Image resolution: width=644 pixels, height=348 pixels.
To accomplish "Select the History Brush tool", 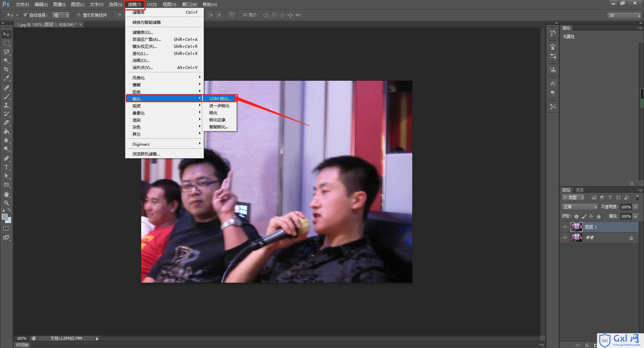I will coord(6,114).
